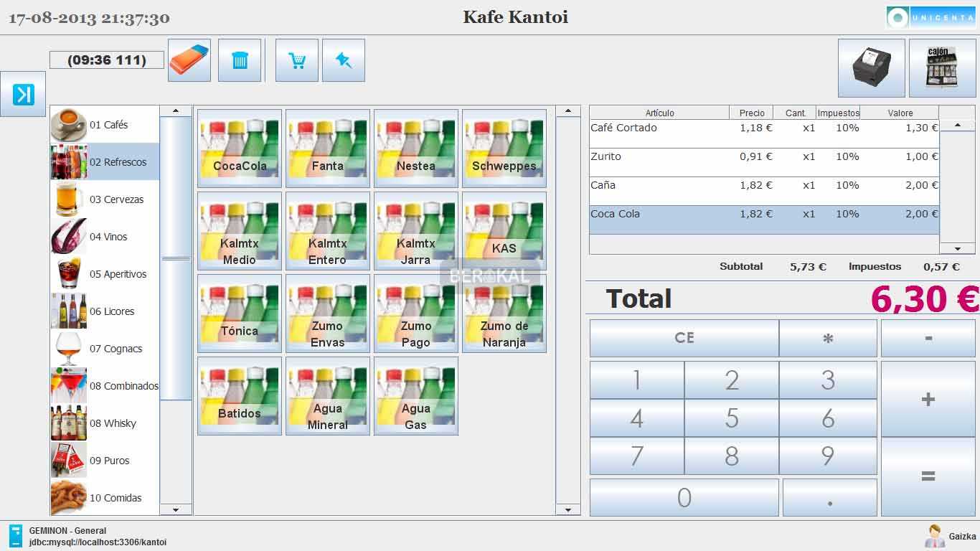Click the plus keypad button
This screenshot has height=551, width=980.
928,399
